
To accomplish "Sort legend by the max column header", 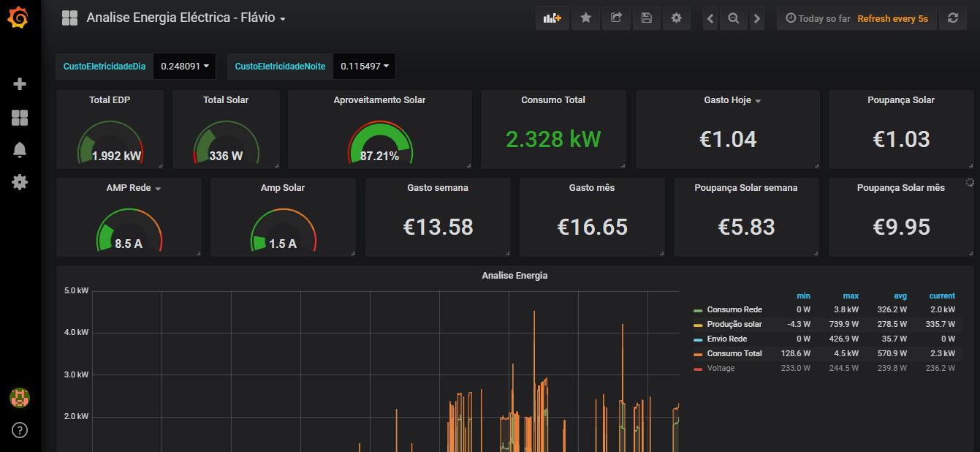I will point(851,295).
